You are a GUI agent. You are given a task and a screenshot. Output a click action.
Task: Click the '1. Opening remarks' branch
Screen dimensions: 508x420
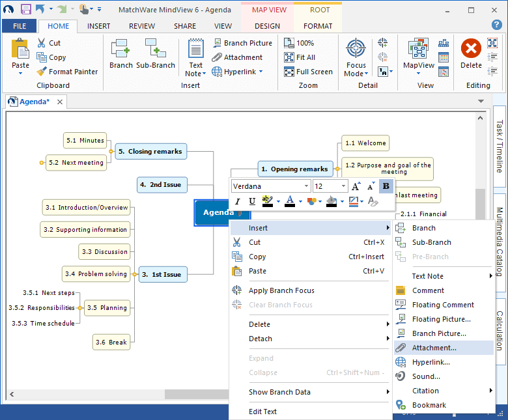294,169
